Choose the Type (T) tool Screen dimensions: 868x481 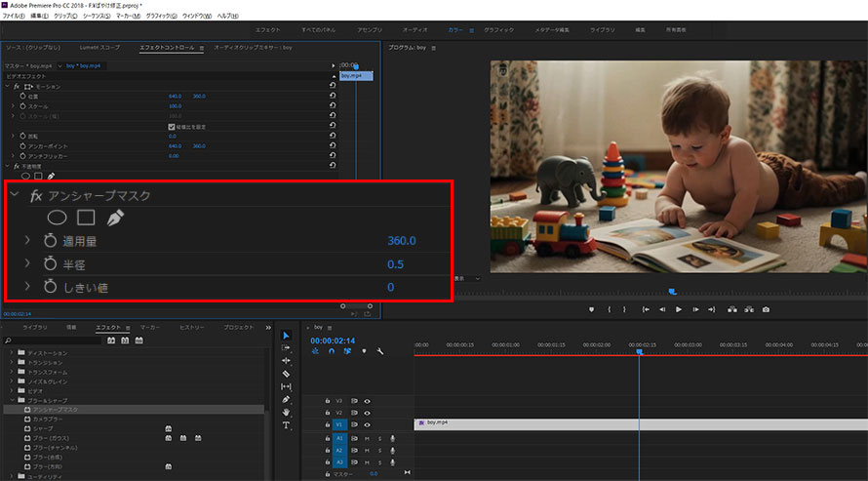click(286, 425)
